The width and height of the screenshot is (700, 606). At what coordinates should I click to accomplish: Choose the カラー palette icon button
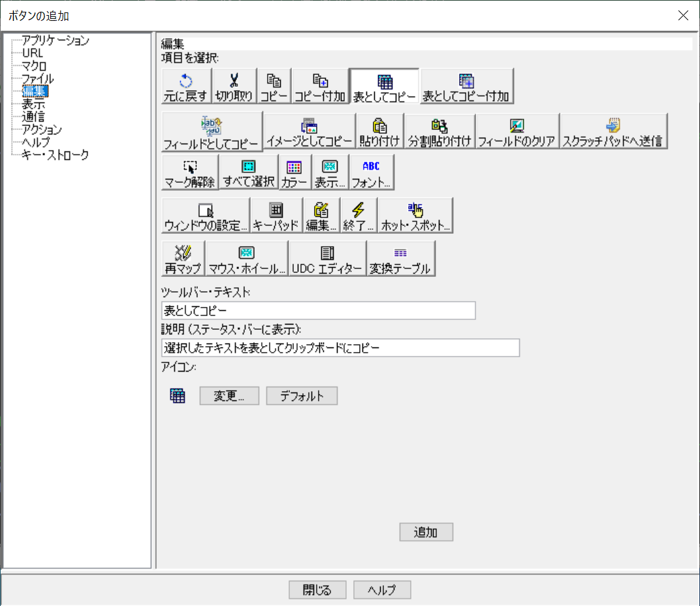294,173
